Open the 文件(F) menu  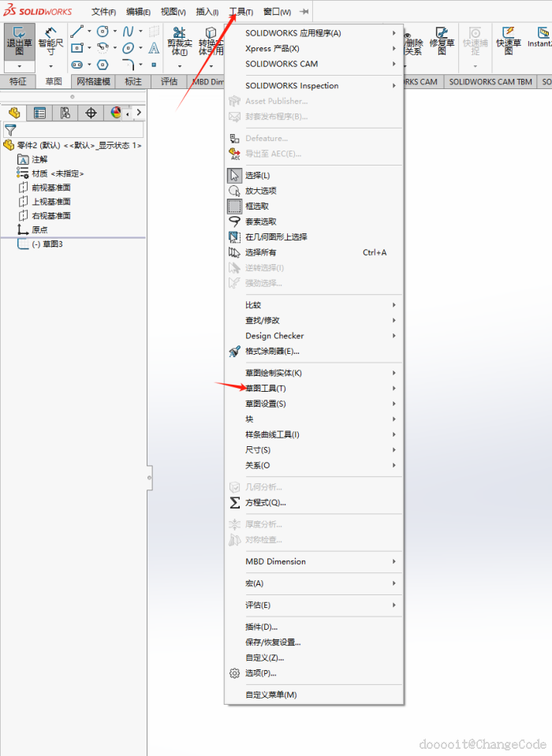[x=103, y=12]
